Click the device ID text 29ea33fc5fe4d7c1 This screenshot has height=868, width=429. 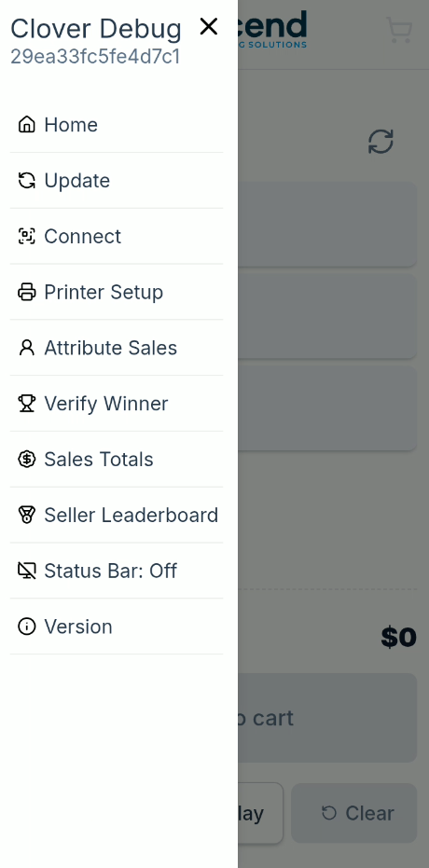pyautogui.click(x=95, y=57)
